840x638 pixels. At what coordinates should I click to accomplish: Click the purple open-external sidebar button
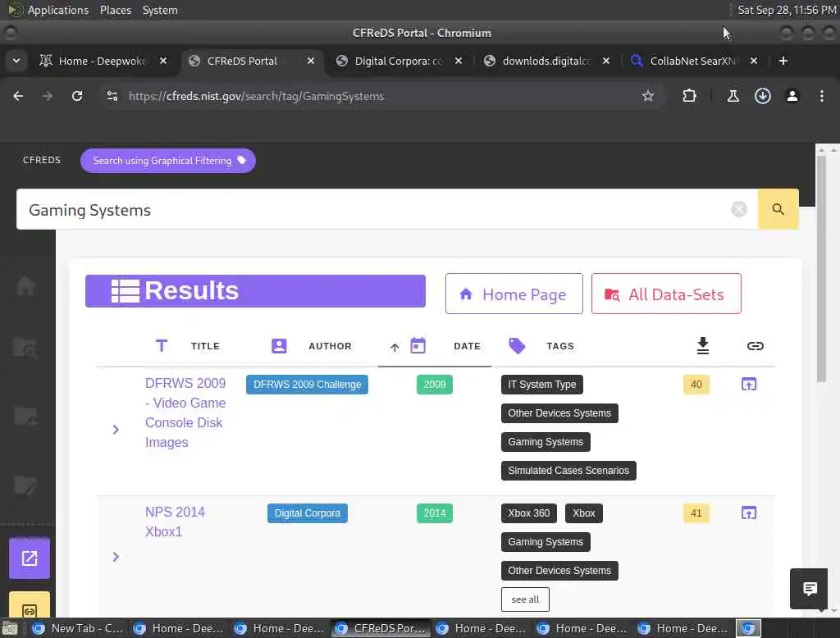[30, 558]
